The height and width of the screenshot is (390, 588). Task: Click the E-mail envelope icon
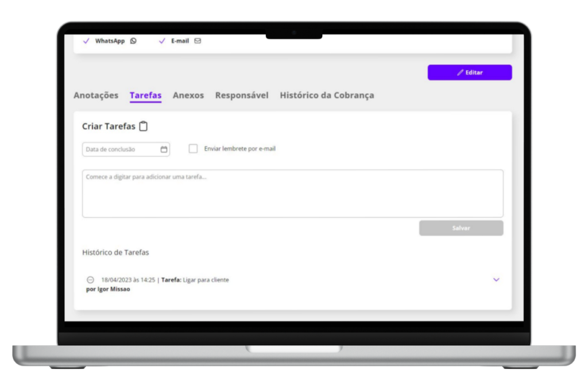[x=198, y=41]
